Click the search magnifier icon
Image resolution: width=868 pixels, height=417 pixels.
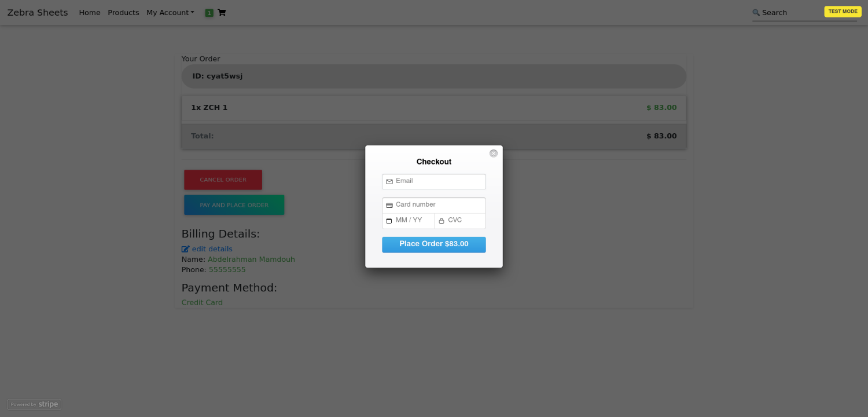click(x=756, y=13)
